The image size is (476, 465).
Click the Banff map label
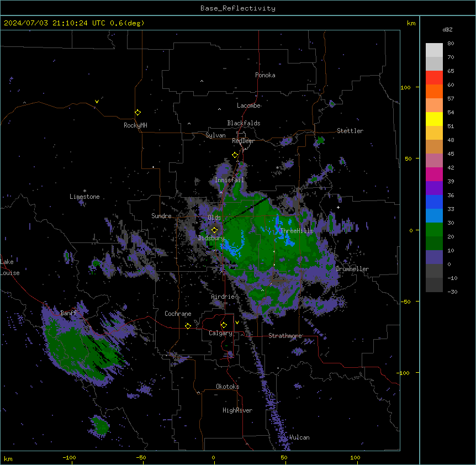click(68, 313)
